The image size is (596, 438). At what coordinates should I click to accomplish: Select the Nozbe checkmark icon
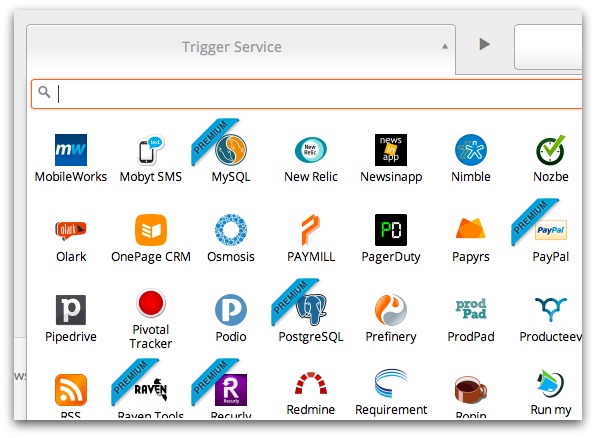click(551, 150)
